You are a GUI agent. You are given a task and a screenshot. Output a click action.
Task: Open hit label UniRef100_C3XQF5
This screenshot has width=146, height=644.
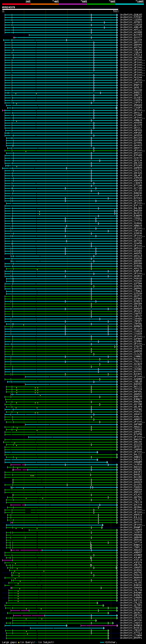[131, 108]
